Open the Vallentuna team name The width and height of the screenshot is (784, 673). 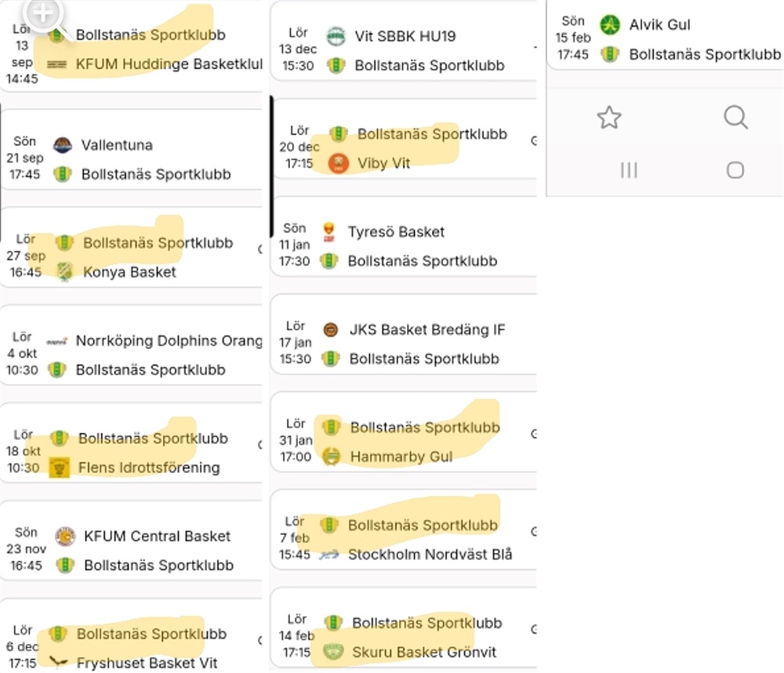click(x=117, y=145)
